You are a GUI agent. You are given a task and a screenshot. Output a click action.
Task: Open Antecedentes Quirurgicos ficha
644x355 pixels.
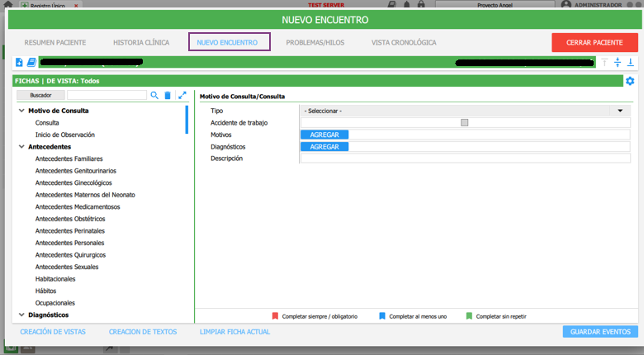(x=70, y=255)
